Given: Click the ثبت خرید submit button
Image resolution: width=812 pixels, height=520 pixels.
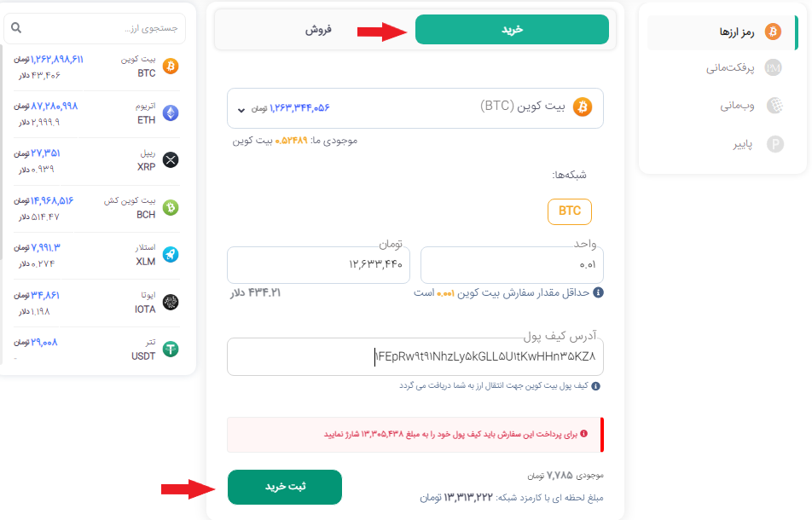Looking at the screenshot, I should click(x=285, y=487).
